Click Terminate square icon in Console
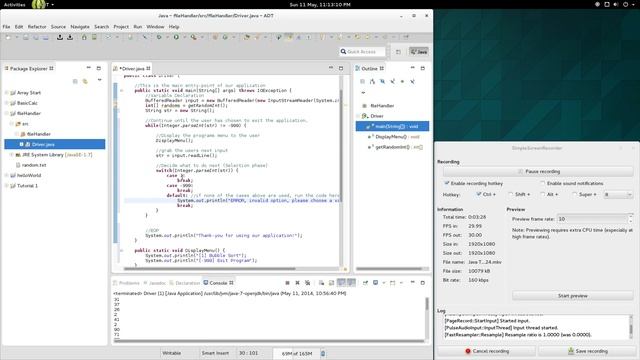Screen dimensions: 640x360 [287, 282]
